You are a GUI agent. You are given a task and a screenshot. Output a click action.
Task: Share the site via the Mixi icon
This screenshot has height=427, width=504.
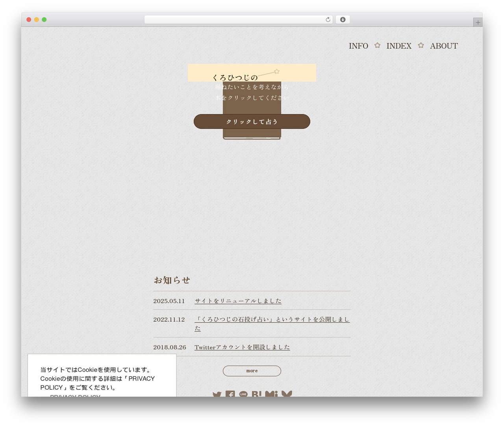[271, 394]
